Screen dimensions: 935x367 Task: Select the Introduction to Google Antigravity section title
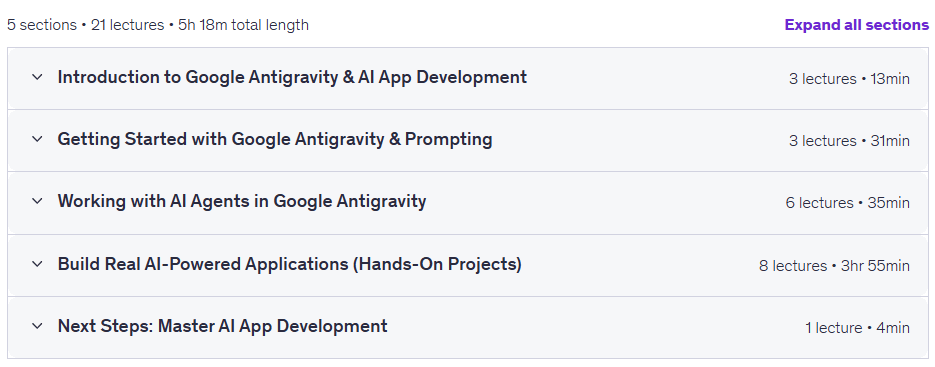tap(292, 77)
